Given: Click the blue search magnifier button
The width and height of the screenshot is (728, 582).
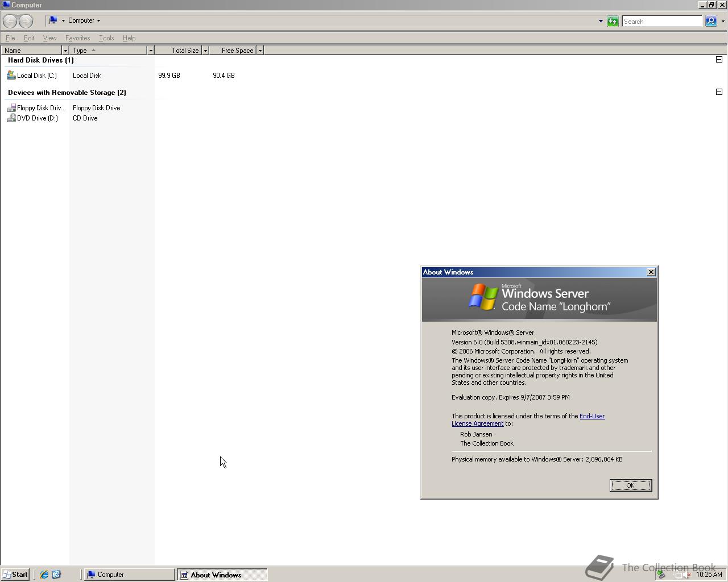Looking at the screenshot, I should (711, 21).
